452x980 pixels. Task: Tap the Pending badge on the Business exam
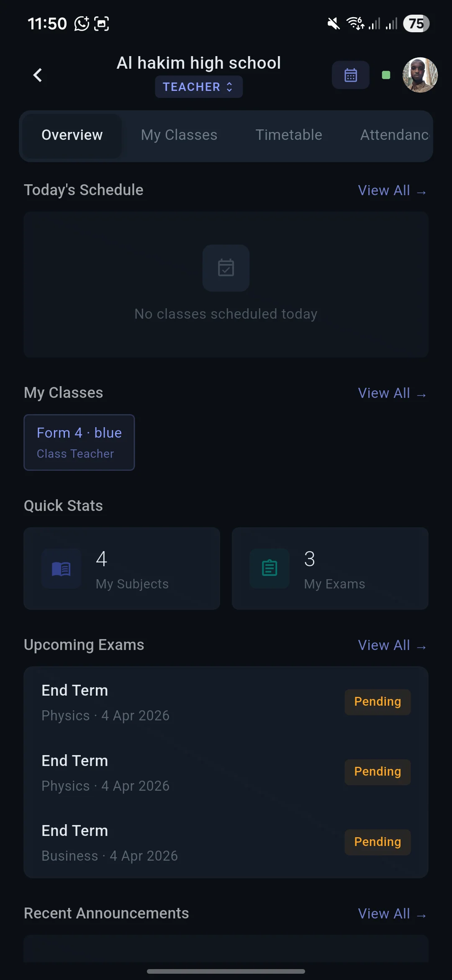(377, 842)
